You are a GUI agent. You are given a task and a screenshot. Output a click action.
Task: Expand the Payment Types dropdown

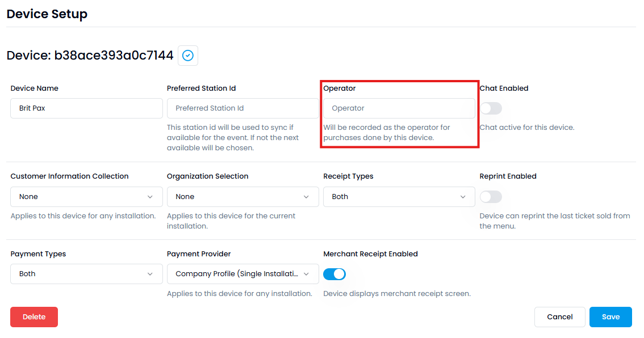(86, 274)
